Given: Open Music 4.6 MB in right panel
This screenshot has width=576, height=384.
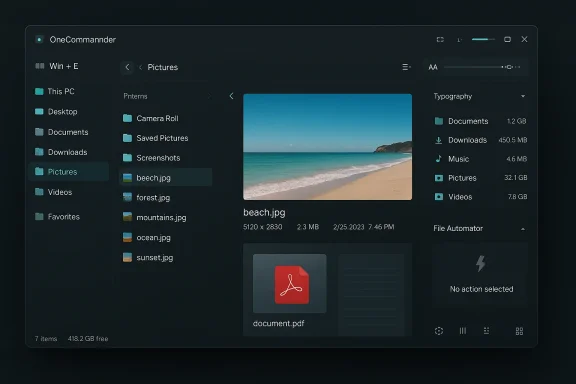Looking at the screenshot, I should click(x=480, y=159).
